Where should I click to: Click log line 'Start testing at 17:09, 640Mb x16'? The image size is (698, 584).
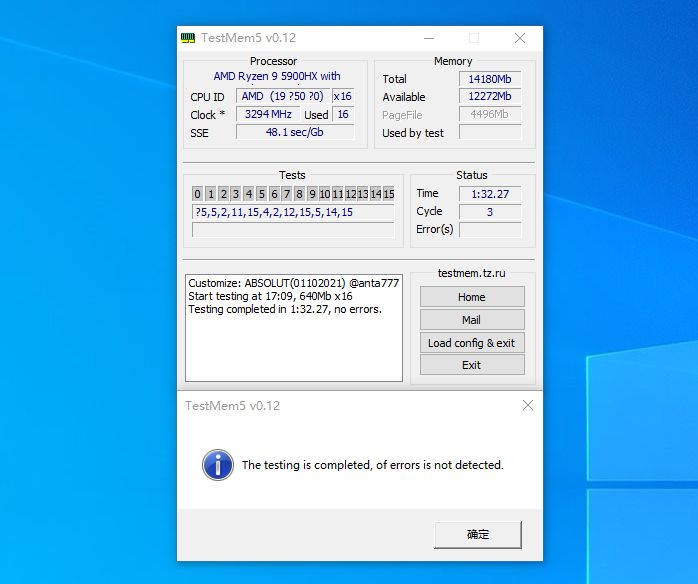(270, 296)
